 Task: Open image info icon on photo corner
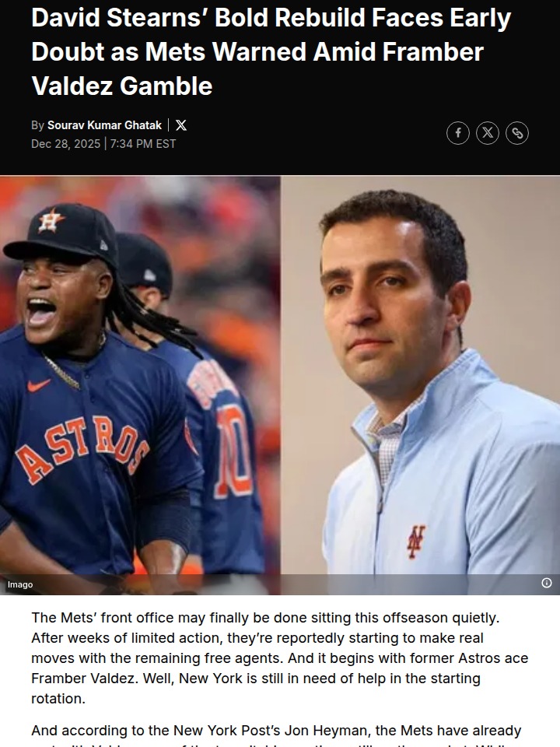tap(547, 583)
